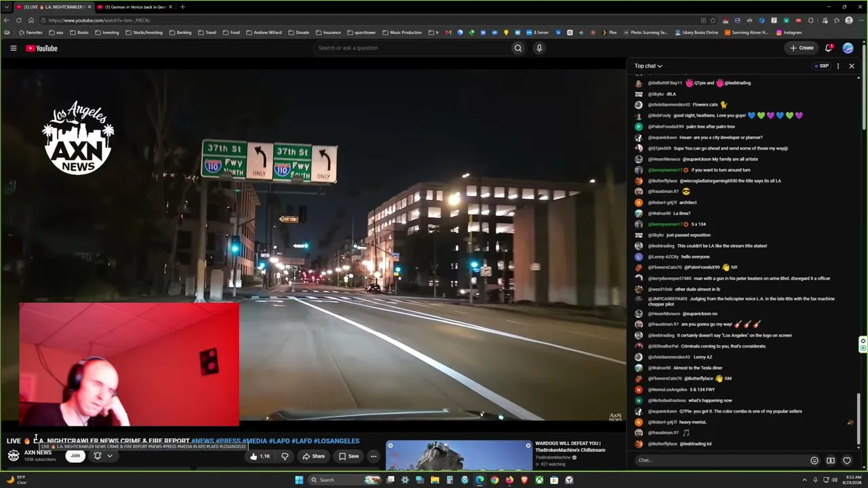Close the WARDOGS video recommendation card
868x488 pixels.
[x=528, y=445]
